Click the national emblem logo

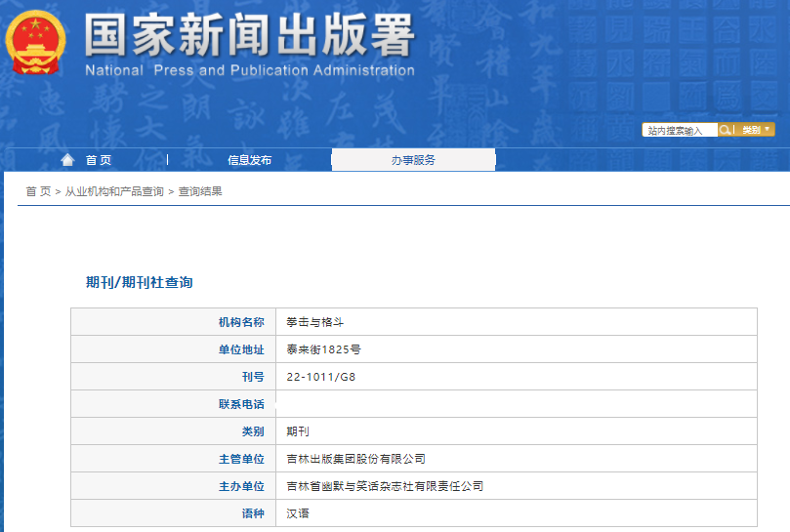tap(35, 43)
